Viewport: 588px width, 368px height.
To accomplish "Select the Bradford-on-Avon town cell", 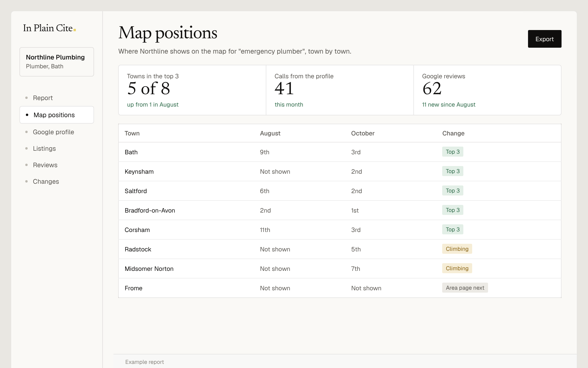I will [150, 210].
